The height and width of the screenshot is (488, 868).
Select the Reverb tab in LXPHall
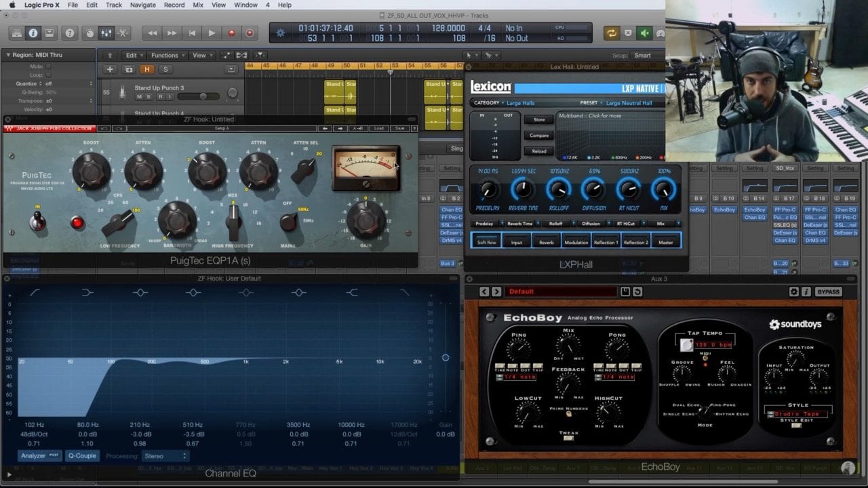click(547, 242)
